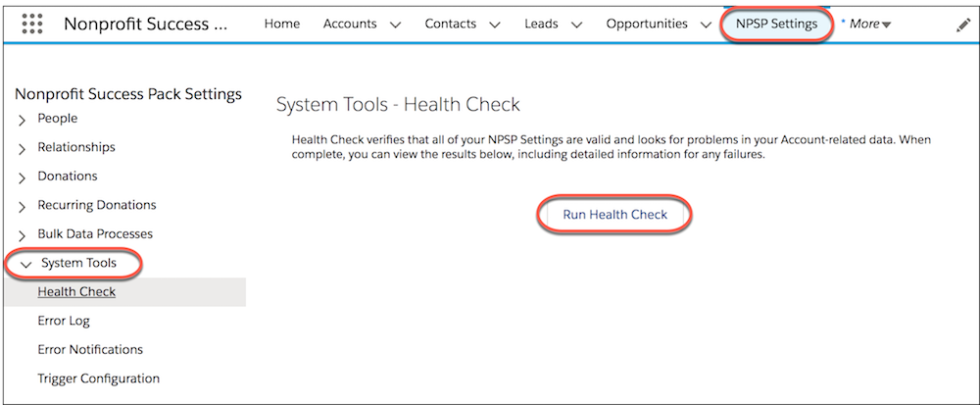Viewport: 980px width, 405px height.
Task: Expand the Opportunities tab dropdown chevron
Action: pos(706,25)
